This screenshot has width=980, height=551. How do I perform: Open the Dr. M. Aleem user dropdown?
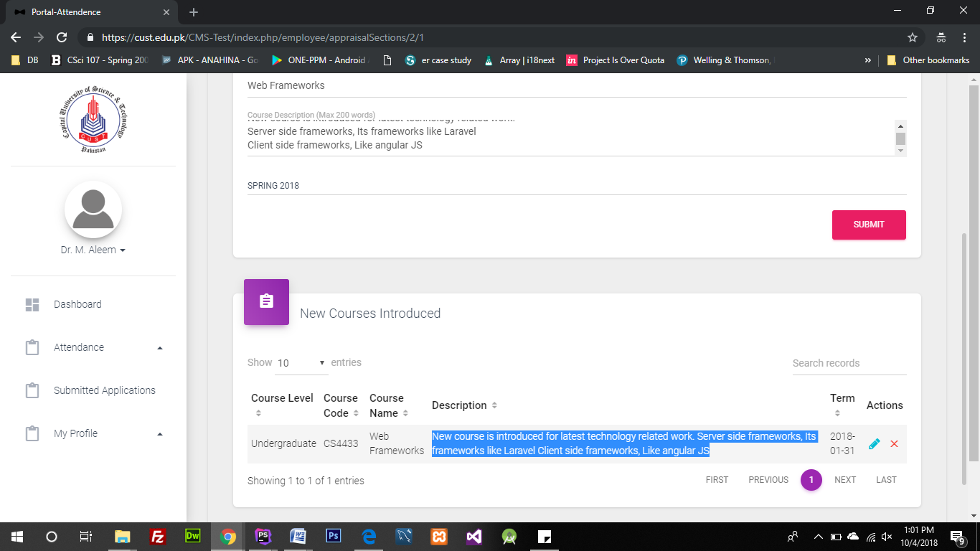pyautogui.click(x=93, y=250)
